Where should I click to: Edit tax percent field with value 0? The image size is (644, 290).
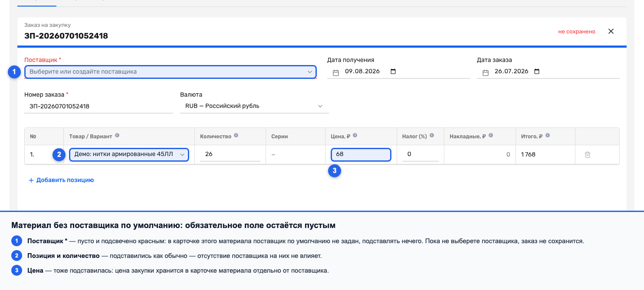pyautogui.click(x=420, y=154)
